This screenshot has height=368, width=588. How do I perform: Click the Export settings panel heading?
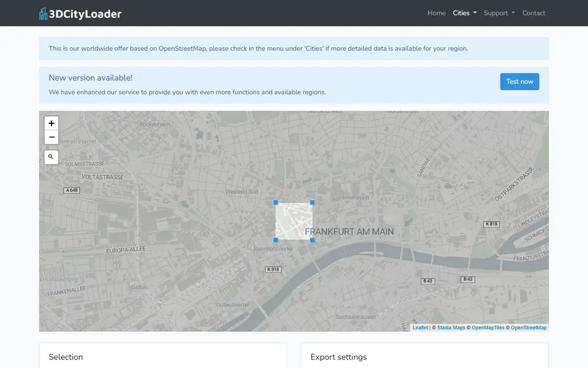[x=339, y=357]
